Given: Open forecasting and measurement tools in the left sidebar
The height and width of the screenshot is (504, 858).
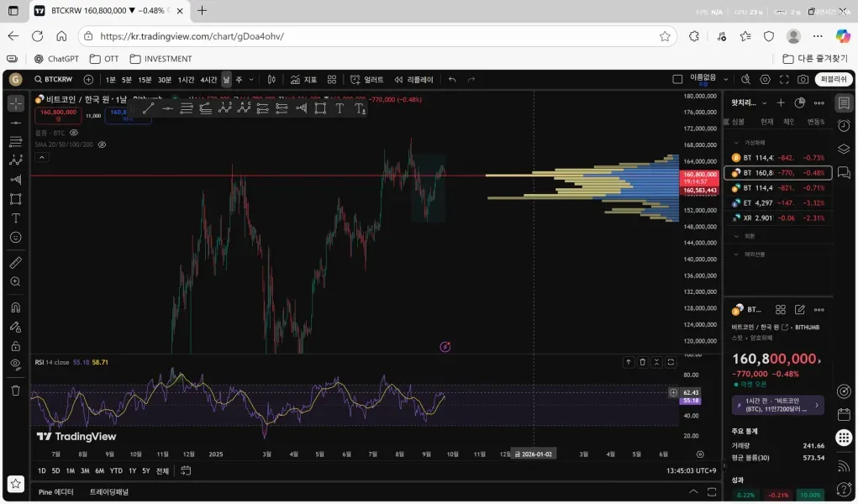Looking at the screenshot, I should point(16,180).
